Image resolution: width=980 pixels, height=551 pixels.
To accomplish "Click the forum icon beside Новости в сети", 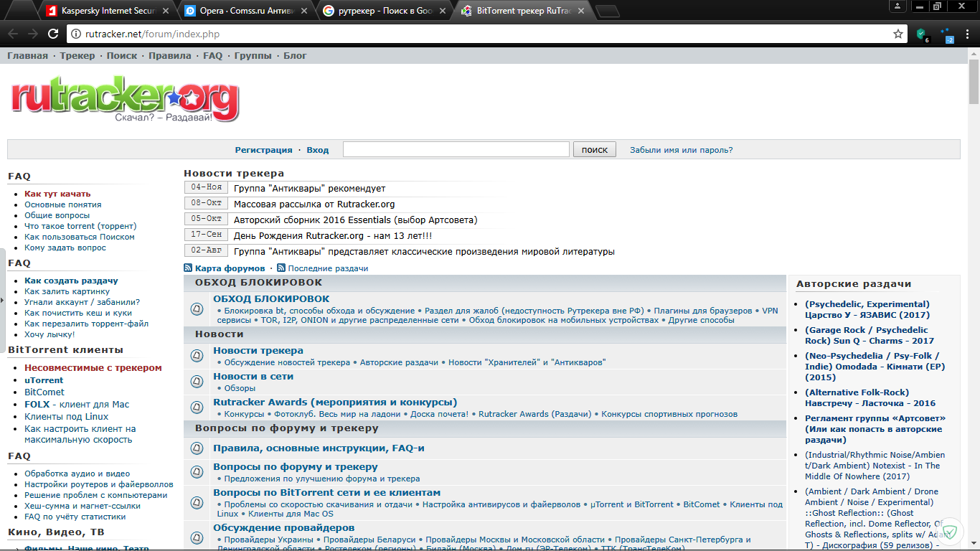I will pos(197,382).
